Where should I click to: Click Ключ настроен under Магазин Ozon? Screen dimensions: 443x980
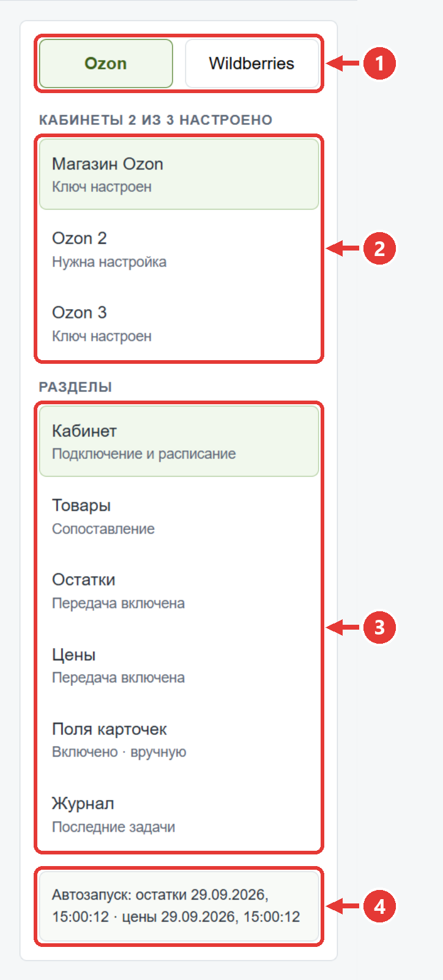tap(102, 187)
